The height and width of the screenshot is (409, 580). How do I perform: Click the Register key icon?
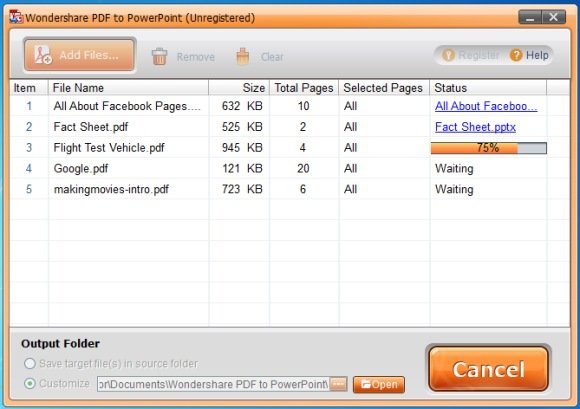(x=448, y=55)
